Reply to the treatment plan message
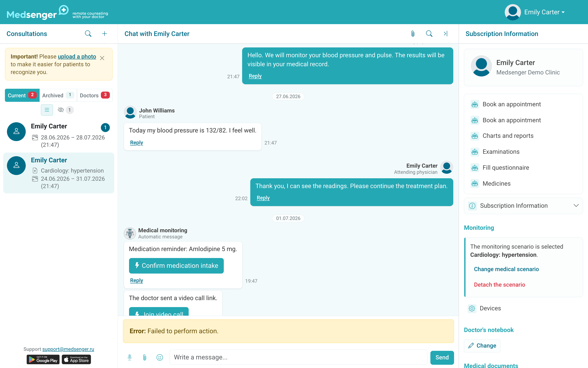 click(x=263, y=198)
